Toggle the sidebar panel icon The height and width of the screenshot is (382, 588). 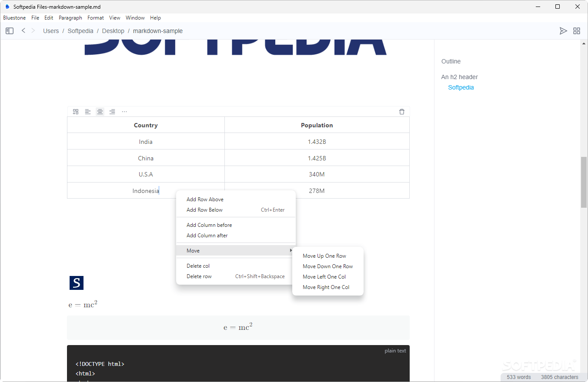pyautogui.click(x=10, y=31)
